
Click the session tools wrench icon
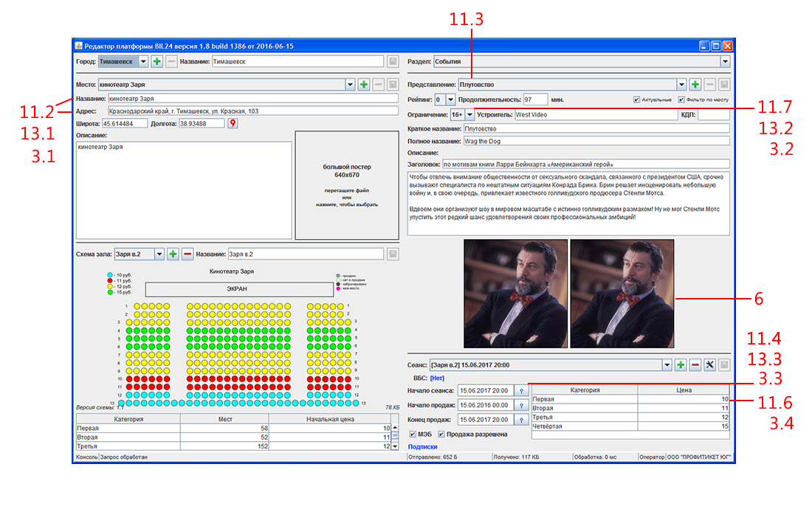(709, 364)
